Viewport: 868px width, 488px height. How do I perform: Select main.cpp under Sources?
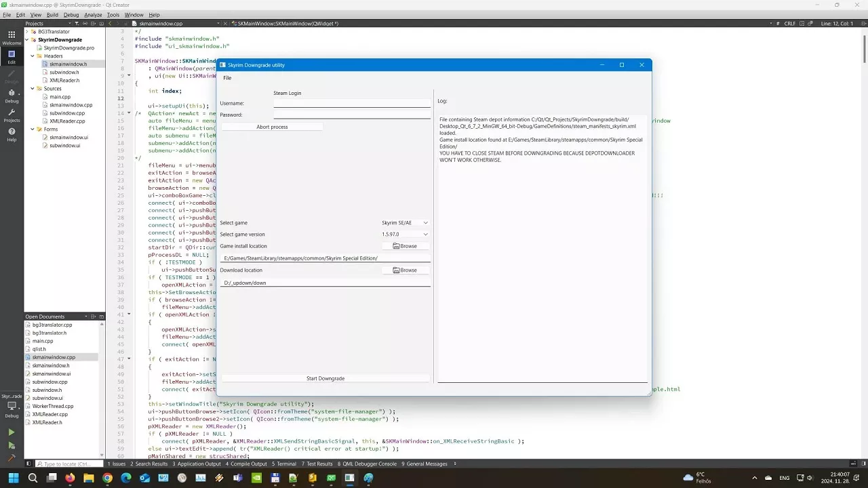tap(60, 97)
